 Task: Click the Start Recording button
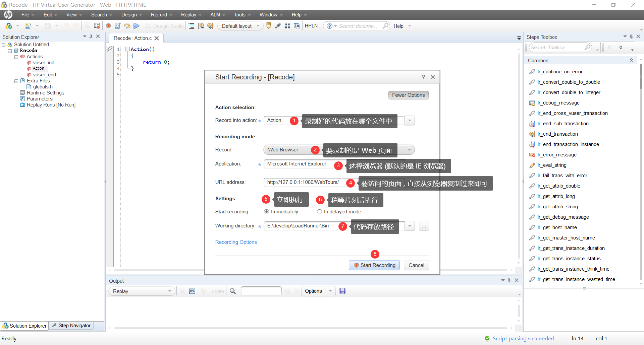coord(374,265)
